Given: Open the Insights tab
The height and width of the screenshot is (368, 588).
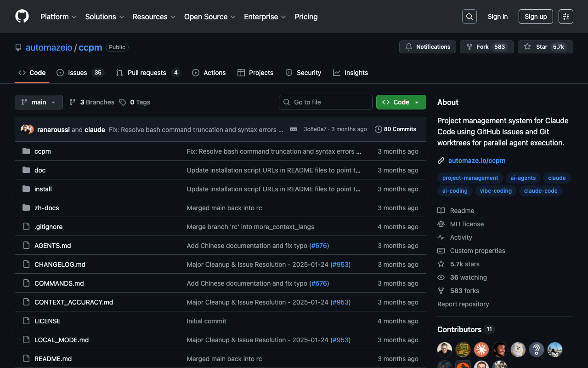Looking at the screenshot, I should (x=351, y=73).
